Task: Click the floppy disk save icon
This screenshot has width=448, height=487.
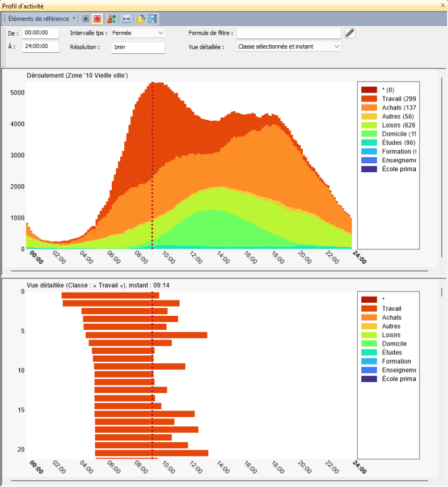Action: pos(153,19)
